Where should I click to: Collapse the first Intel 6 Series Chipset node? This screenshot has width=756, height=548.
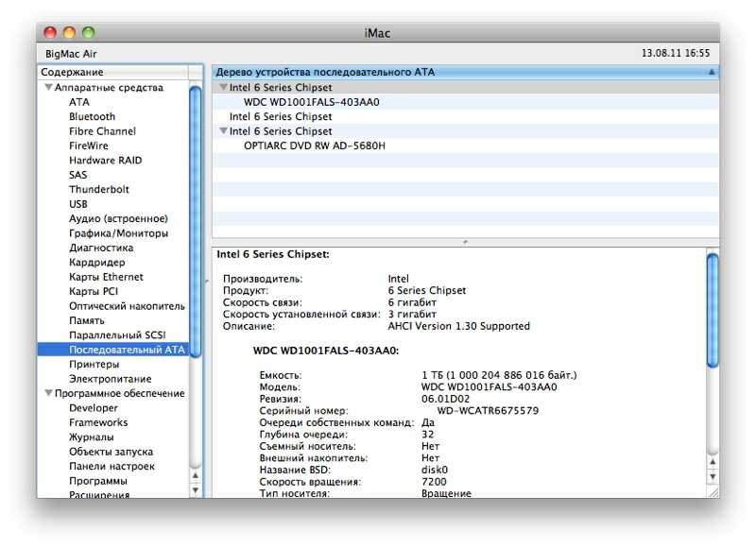coord(223,88)
